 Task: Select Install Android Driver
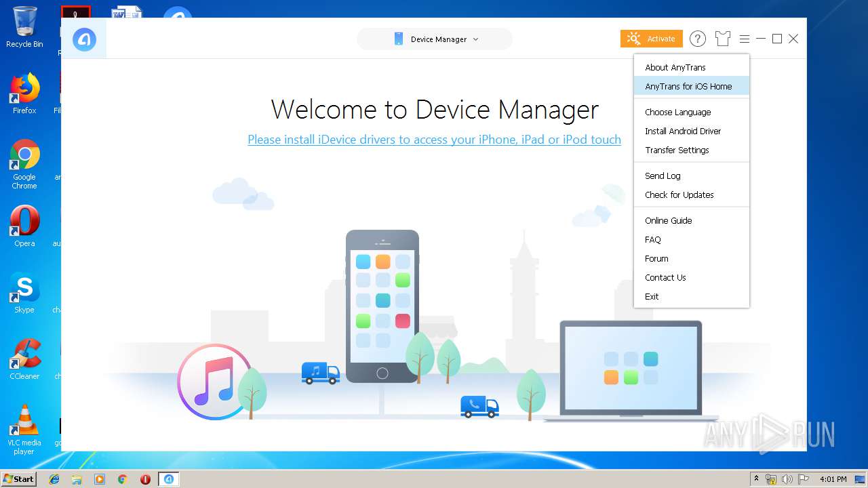pyautogui.click(x=692, y=131)
